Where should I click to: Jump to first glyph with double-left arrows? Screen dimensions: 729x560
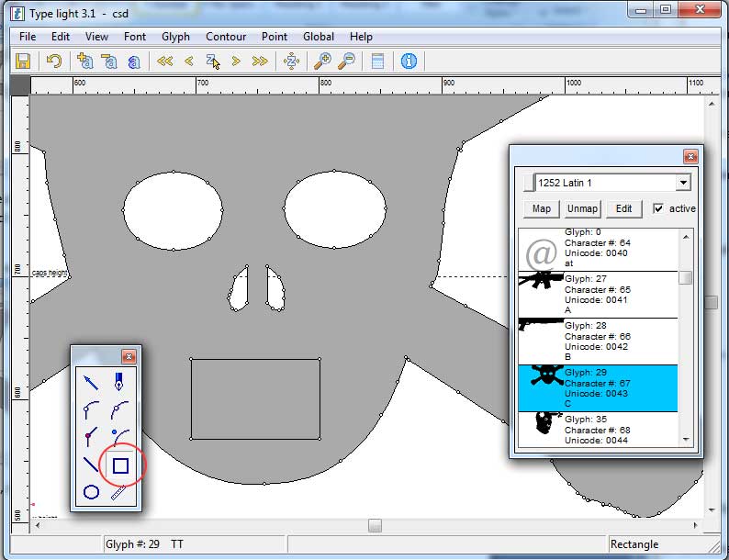(x=165, y=62)
